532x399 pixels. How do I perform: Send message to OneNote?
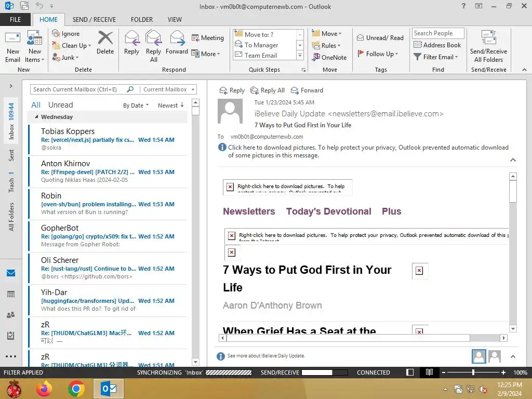click(329, 57)
